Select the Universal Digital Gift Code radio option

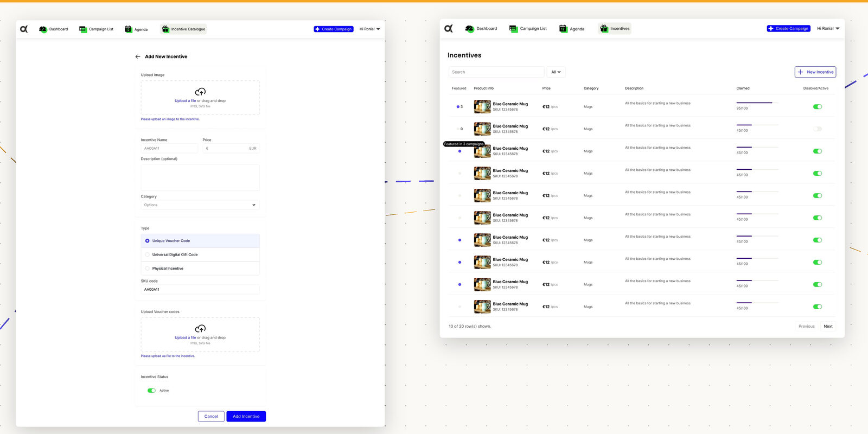[148, 254]
